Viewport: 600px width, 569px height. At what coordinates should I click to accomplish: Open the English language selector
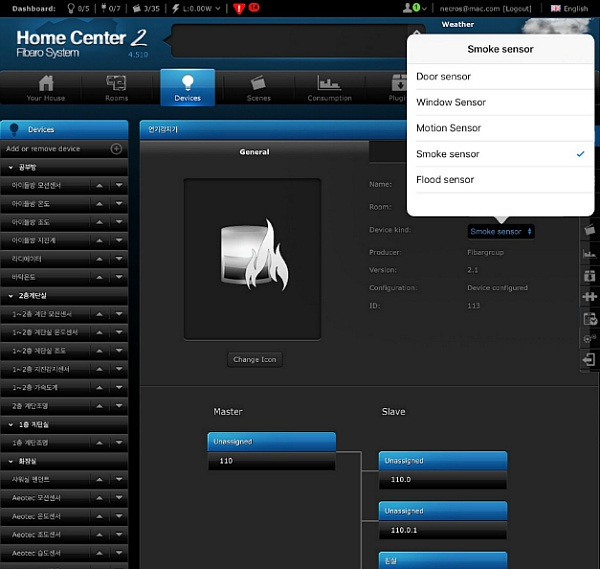pos(569,8)
